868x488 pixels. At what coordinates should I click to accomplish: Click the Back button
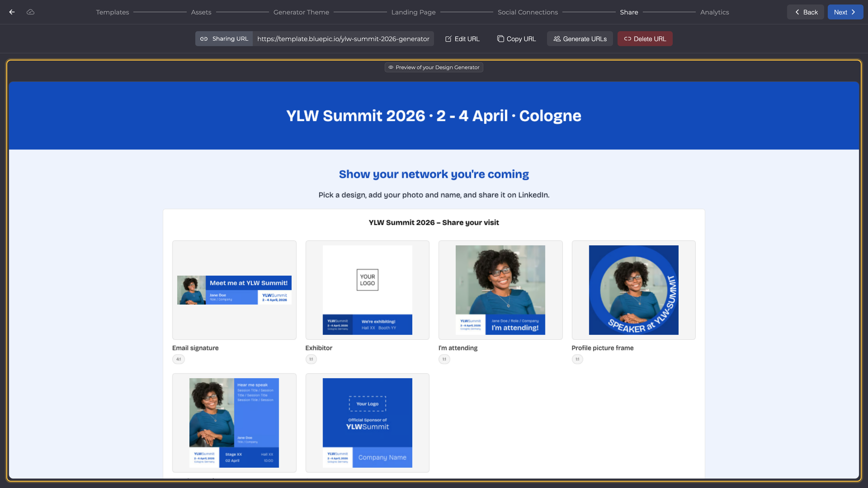[805, 12]
